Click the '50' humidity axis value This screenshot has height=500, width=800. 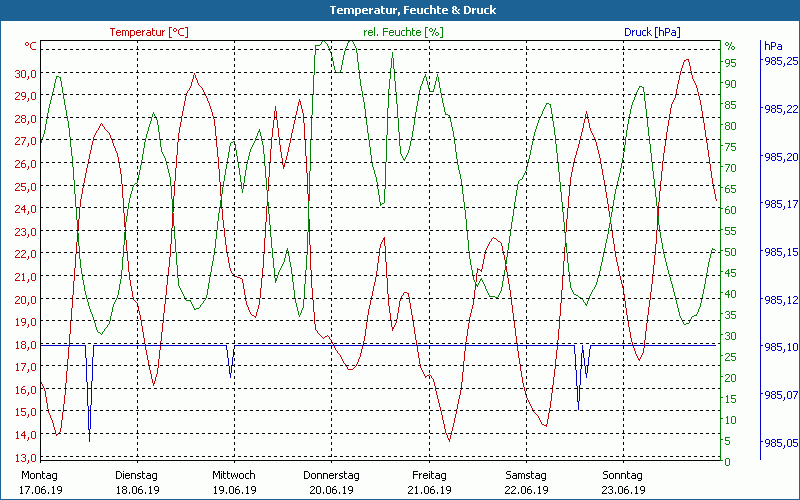point(729,251)
